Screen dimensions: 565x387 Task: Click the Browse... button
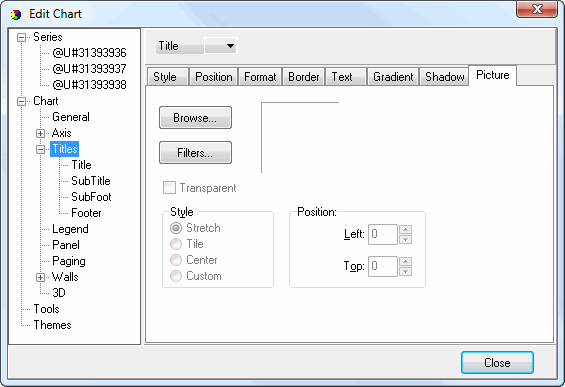click(195, 117)
